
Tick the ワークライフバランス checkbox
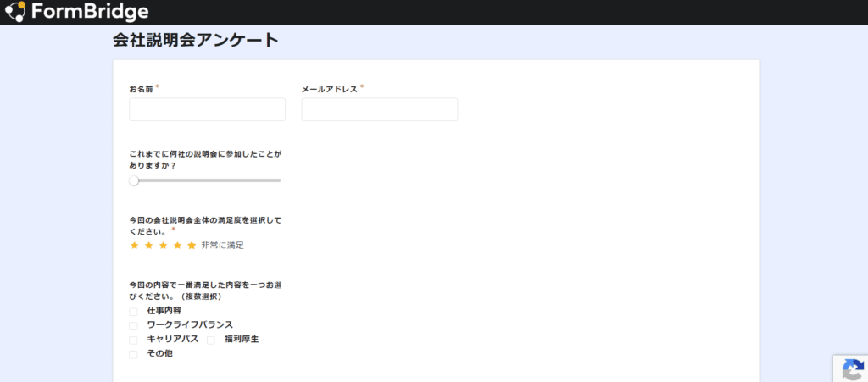(133, 325)
